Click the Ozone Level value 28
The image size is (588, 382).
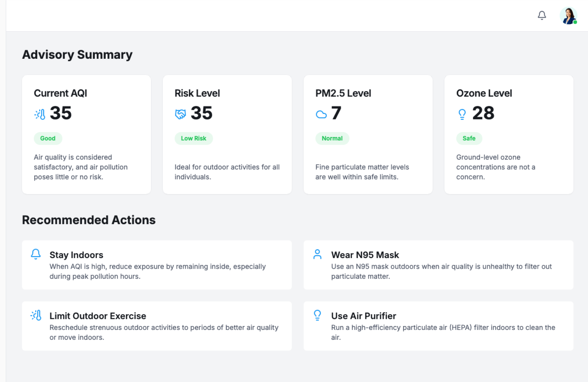point(483,113)
